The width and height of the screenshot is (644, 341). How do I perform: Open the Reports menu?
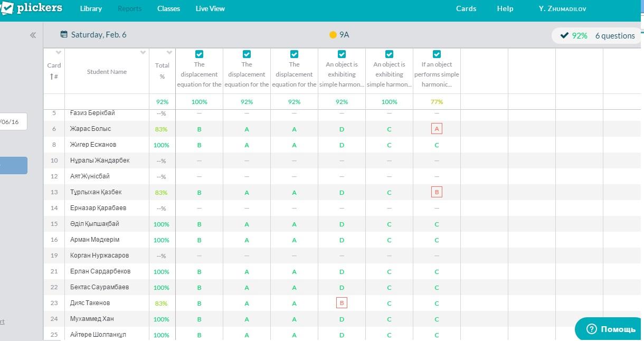point(129,8)
